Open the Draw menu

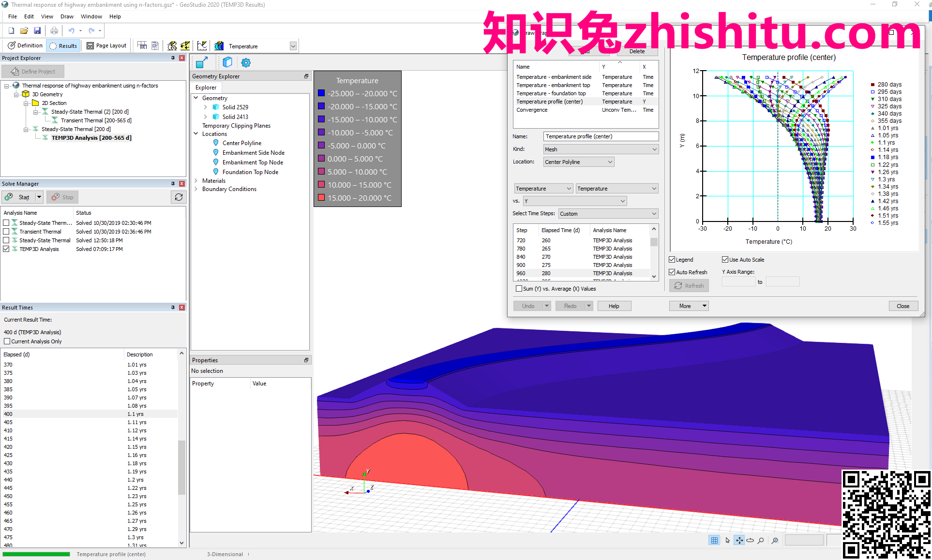(x=67, y=16)
